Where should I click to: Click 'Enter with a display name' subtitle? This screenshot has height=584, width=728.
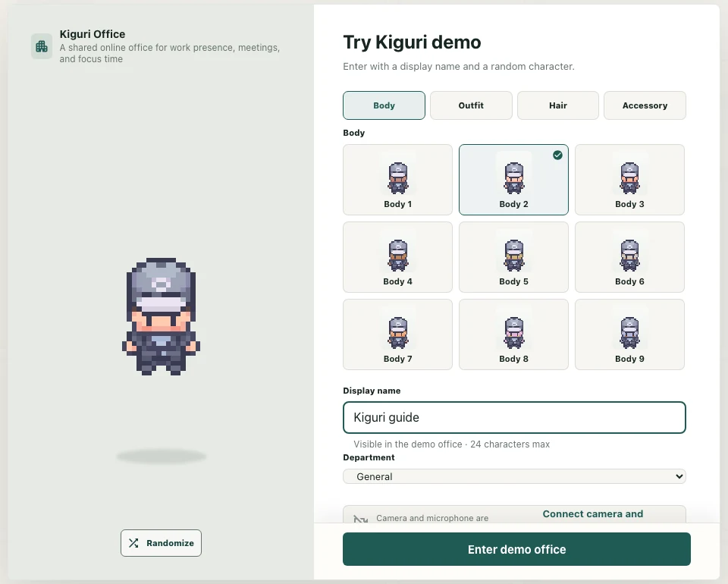click(x=459, y=67)
